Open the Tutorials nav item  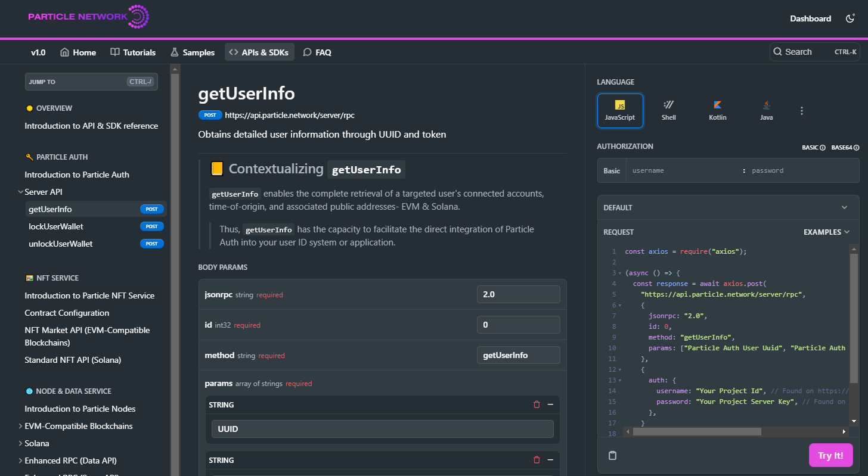tap(133, 52)
